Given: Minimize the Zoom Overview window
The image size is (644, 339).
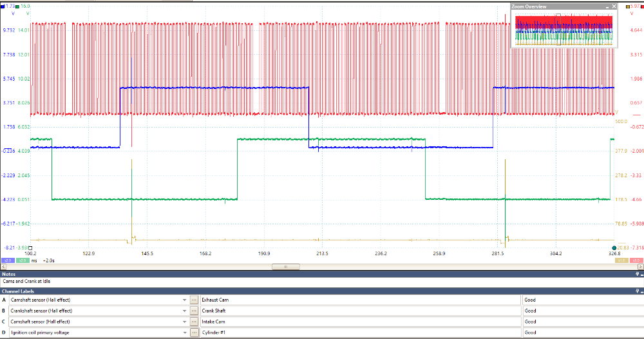Looking at the screenshot, I should click(x=606, y=6).
